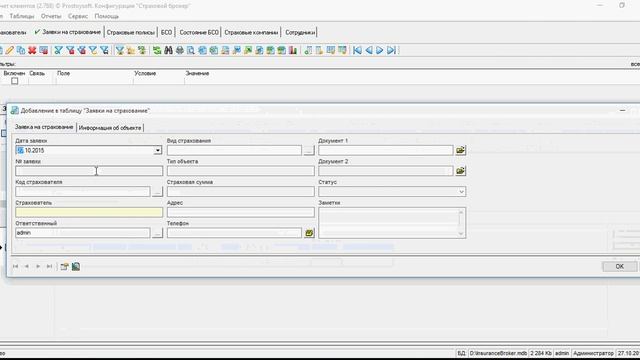Confirm the dialog with OK
This screenshot has width=640, height=360.
pyautogui.click(x=619, y=267)
